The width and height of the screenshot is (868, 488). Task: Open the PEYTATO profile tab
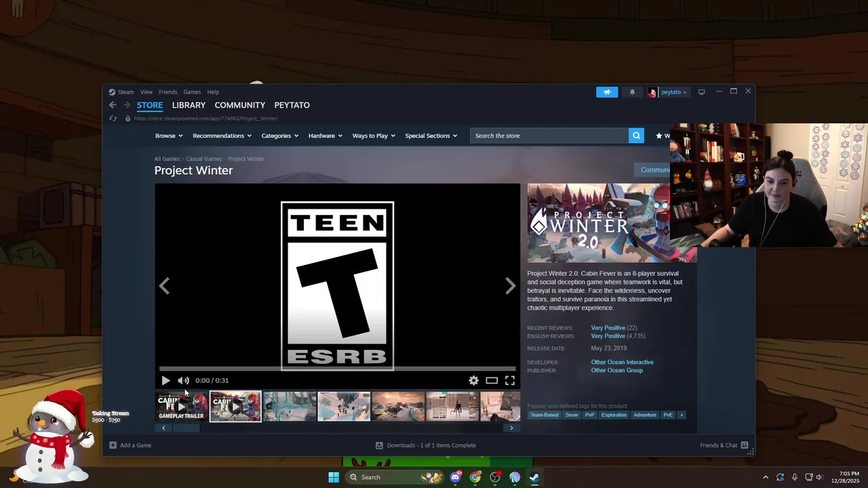point(292,105)
